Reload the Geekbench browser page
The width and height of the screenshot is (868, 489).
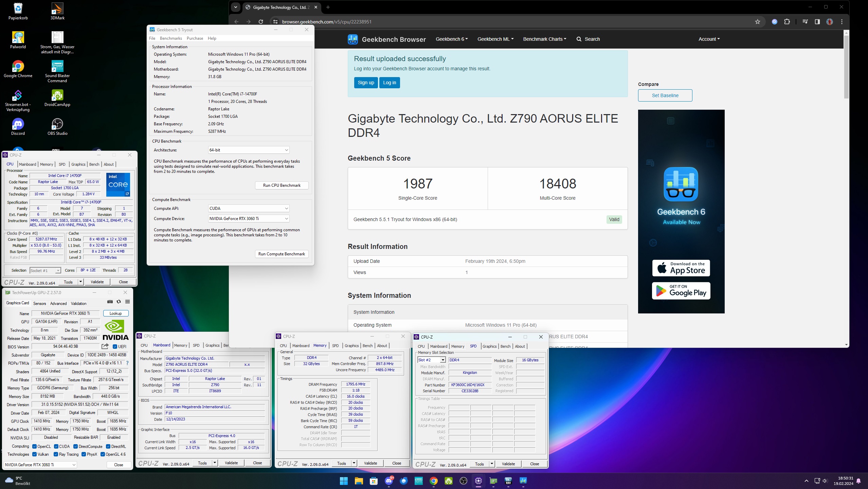pyautogui.click(x=261, y=22)
